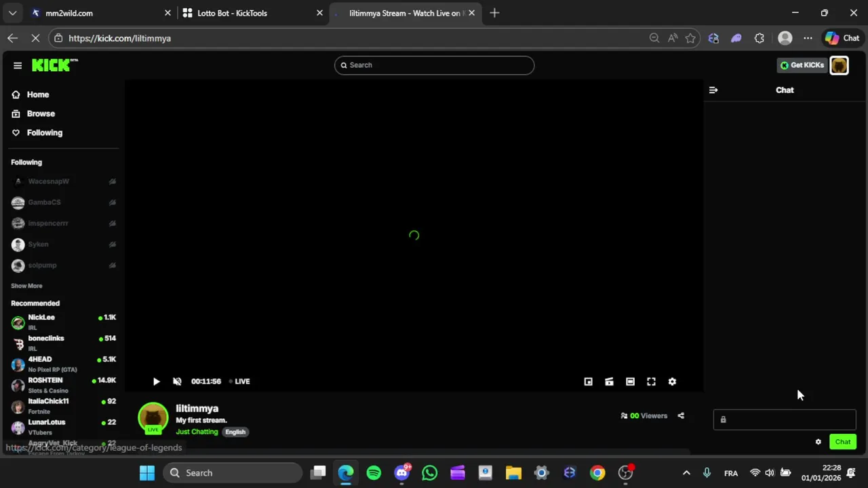Open browser profile account icon

point(785,39)
